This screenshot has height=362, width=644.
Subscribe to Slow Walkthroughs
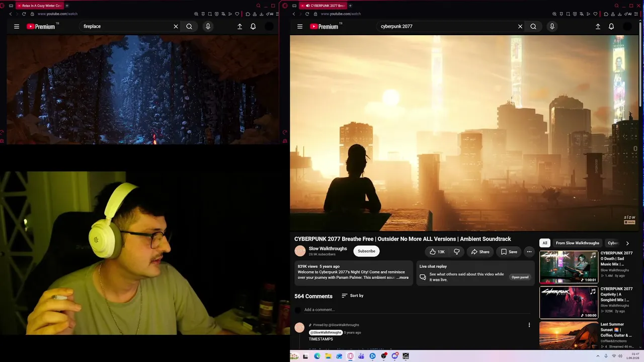[x=366, y=251]
